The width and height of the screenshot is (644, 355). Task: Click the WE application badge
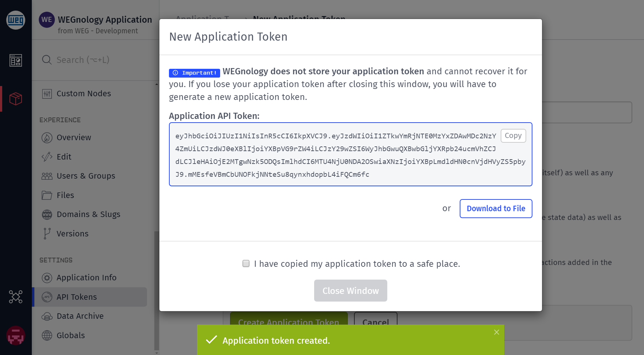[47, 20]
